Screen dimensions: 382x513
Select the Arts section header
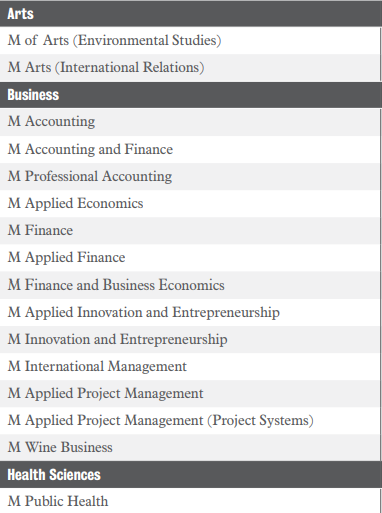click(190, 14)
